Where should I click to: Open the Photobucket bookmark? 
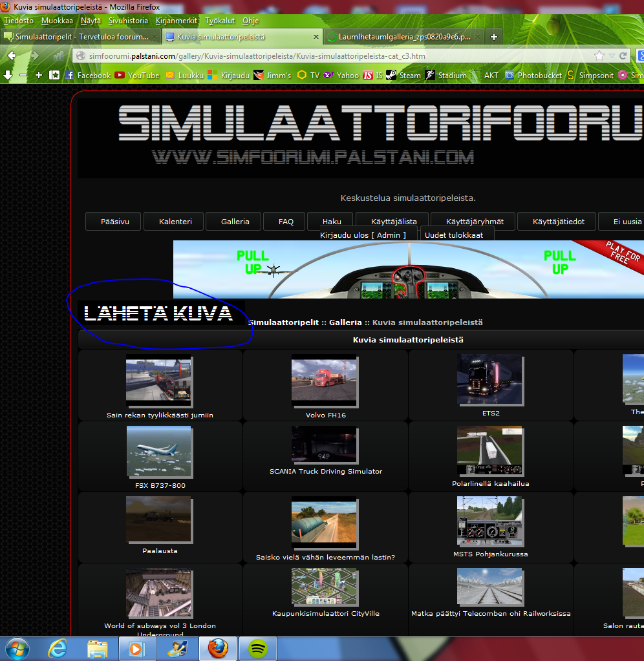[533, 75]
